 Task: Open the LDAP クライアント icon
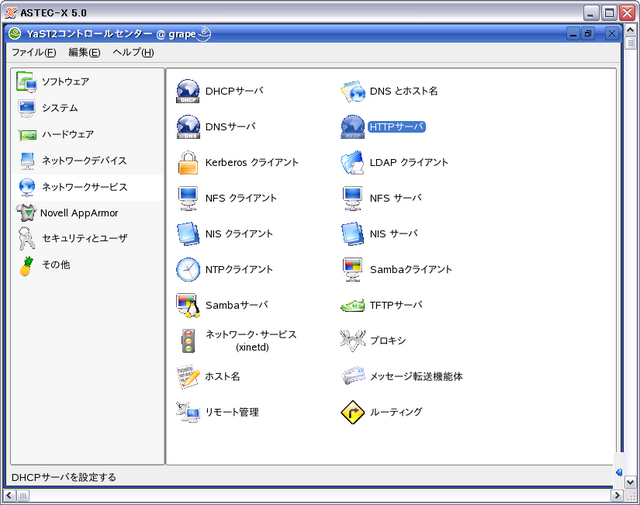353,162
